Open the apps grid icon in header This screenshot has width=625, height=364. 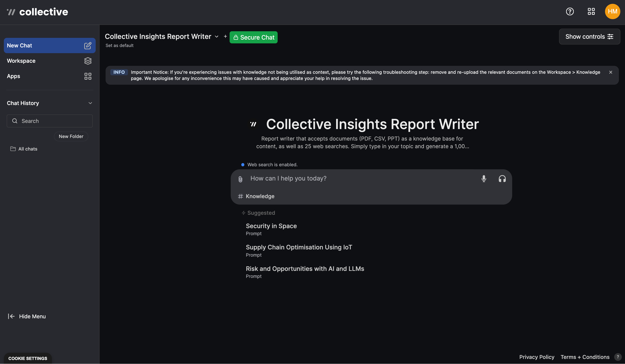[x=591, y=11]
